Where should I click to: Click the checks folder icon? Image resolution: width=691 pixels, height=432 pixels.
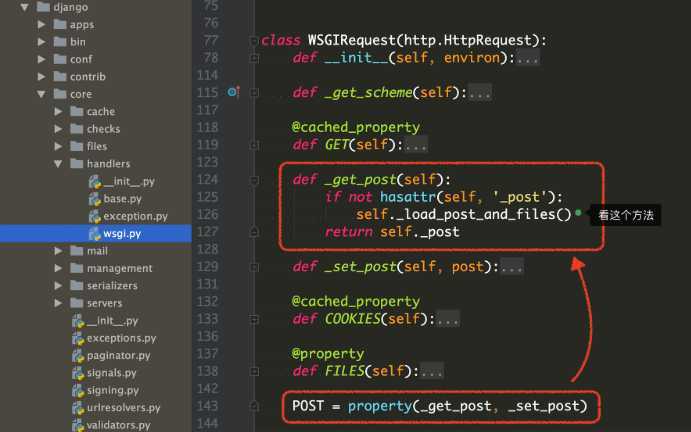click(77, 129)
